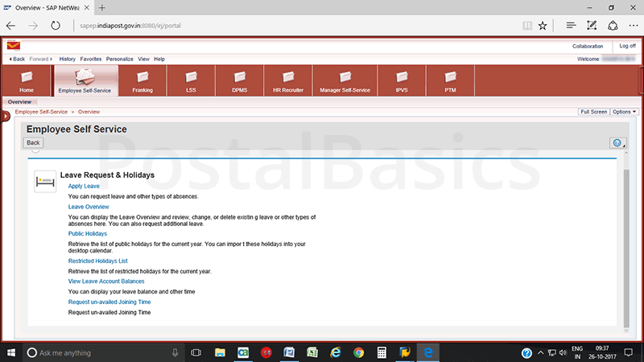The width and height of the screenshot is (644, 362).
Task: Click the Full Screen button
Action: coord(593,112)
